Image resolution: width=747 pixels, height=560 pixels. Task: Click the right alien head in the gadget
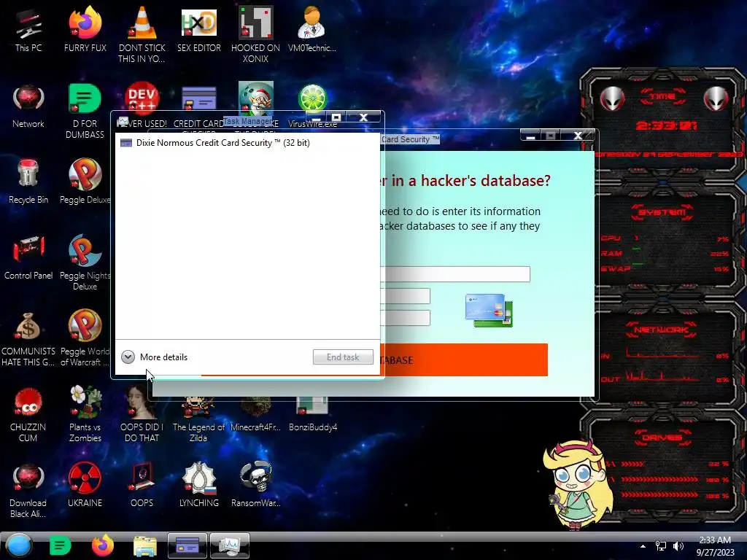(716, 98)
